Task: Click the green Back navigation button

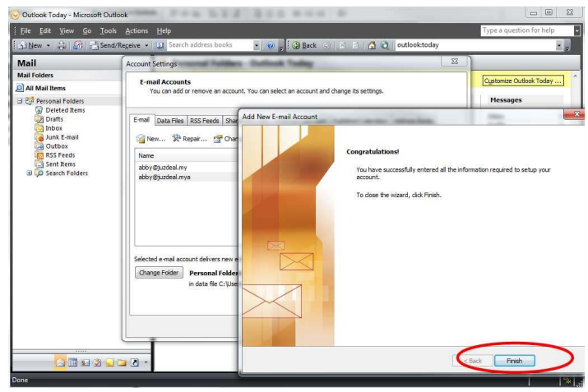Action: tap(304, 45)
